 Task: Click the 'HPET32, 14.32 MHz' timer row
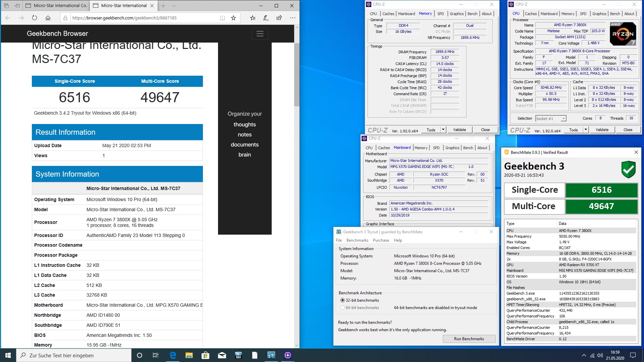[x=571, y=305]
